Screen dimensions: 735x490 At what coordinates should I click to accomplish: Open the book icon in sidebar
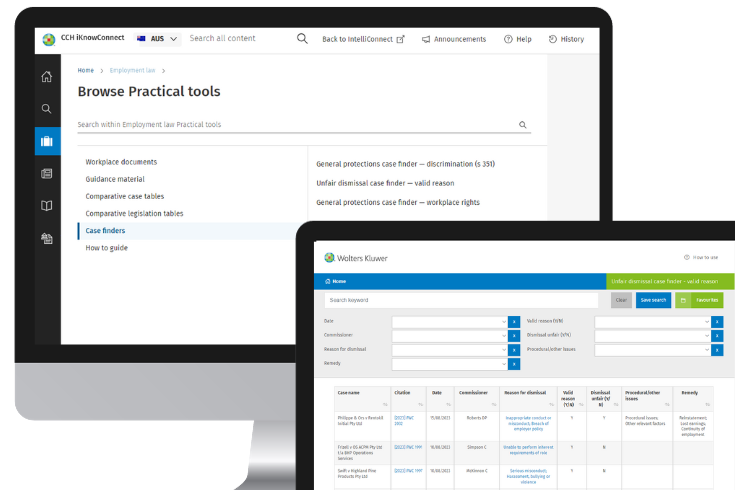tap(47, 205)
